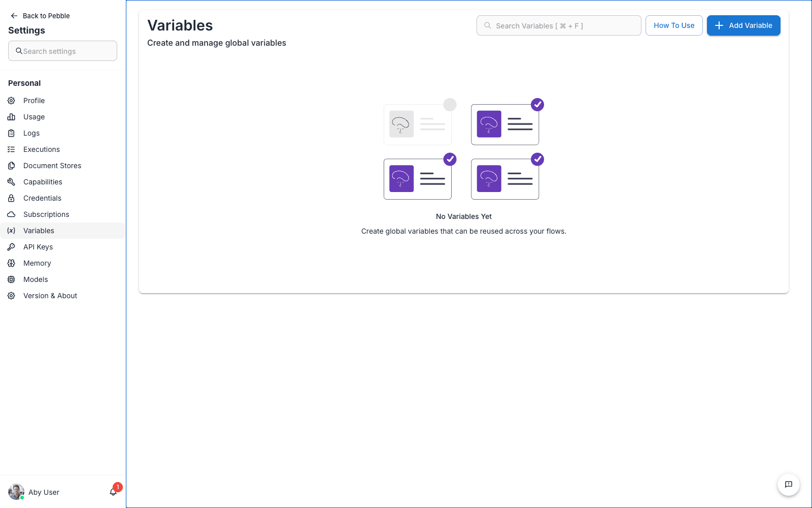Open Version & About page

point(62,296)
